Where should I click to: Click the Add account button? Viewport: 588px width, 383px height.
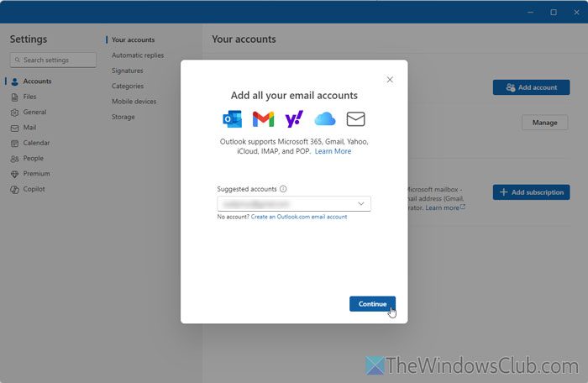tap(531, 87)
